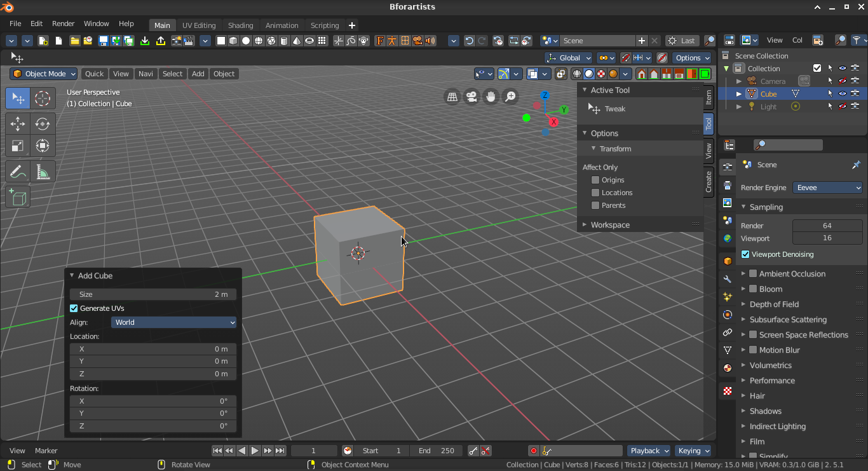This screenshot has height=471, width=868.
Task: Choose the Add Cube tool
Action: click(x=18, y=198)
